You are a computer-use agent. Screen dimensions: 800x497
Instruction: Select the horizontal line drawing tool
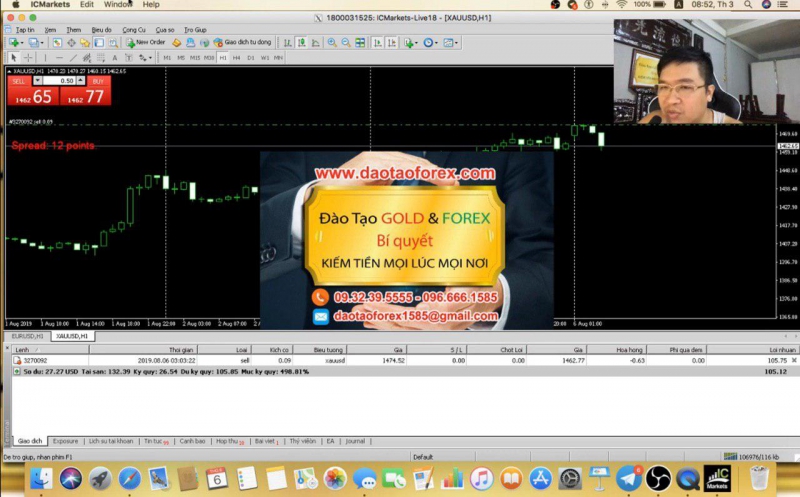pyautogui.click(x=59, y=58)
